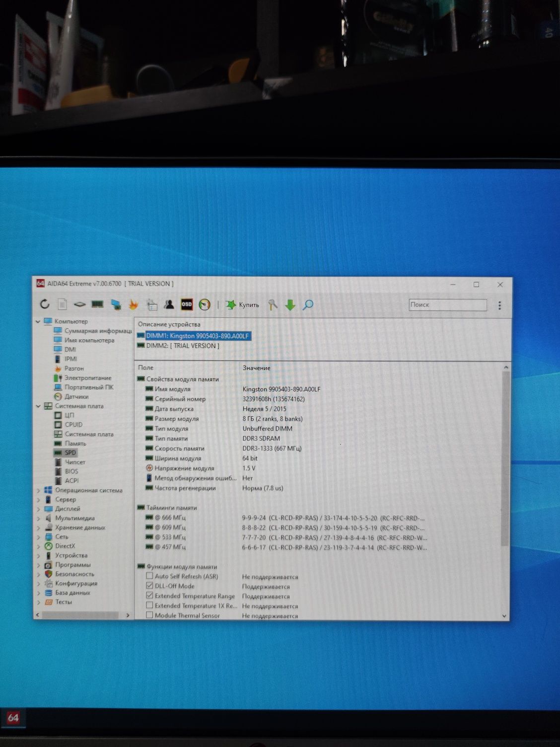Image resolution: width=560 pixels, height=747 pixels.
Task: Expand the Хранение данных node
Action: tap(38, 527)
